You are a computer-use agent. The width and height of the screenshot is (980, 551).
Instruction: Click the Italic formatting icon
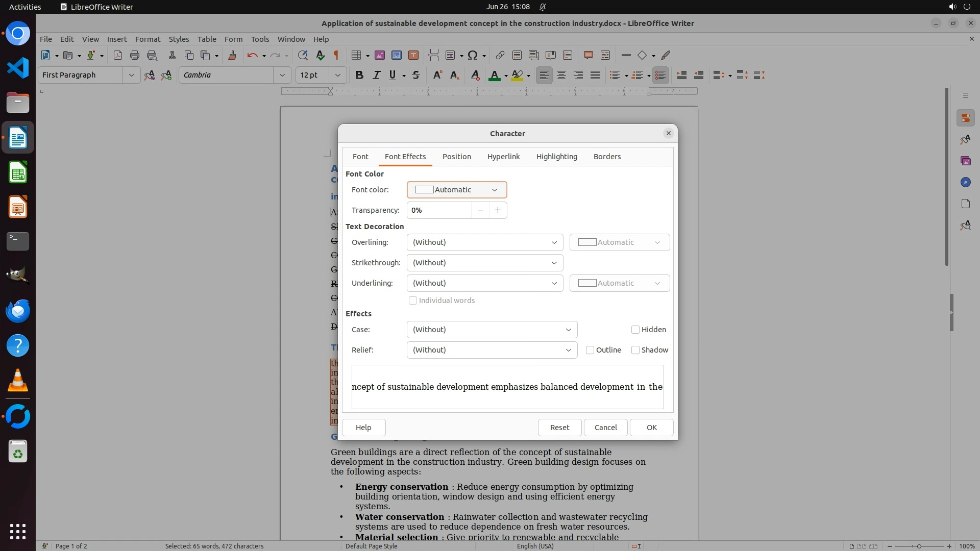tap(376, 75)
